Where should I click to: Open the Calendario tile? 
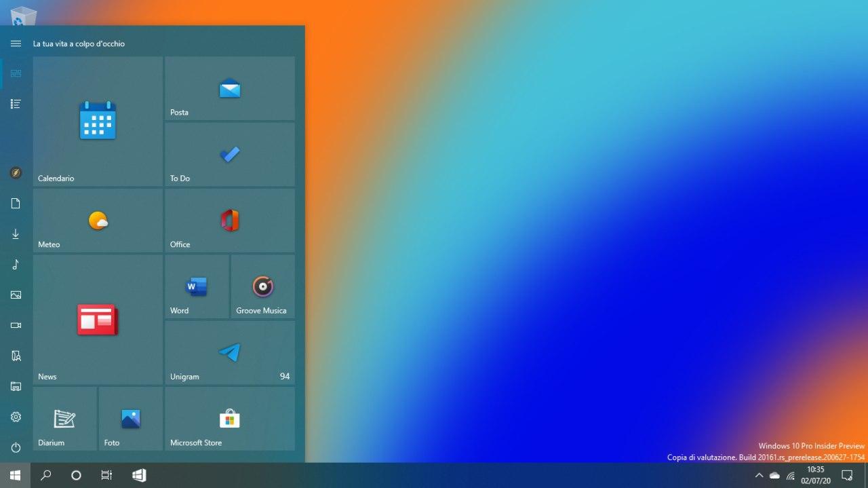point(98,121)
